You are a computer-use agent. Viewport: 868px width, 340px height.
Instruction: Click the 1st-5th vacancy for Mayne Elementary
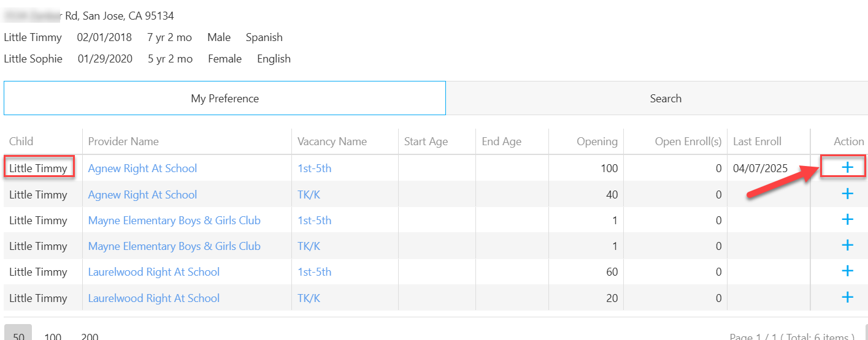click(x=314, y=221)
